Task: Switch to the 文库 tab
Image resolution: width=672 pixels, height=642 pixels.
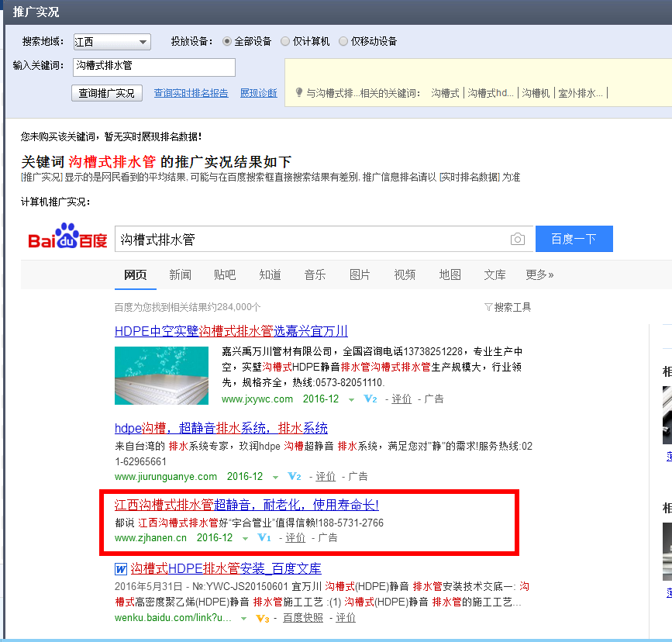Action: coord(495,275)
